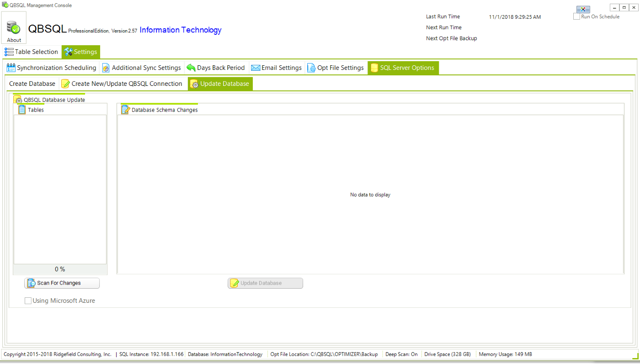
Task: Minimize the QBSQL Management Console window
Action: 614,7
